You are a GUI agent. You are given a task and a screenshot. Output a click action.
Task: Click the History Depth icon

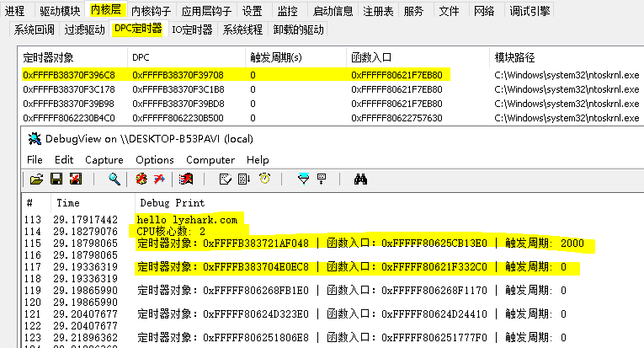(322, 179)
